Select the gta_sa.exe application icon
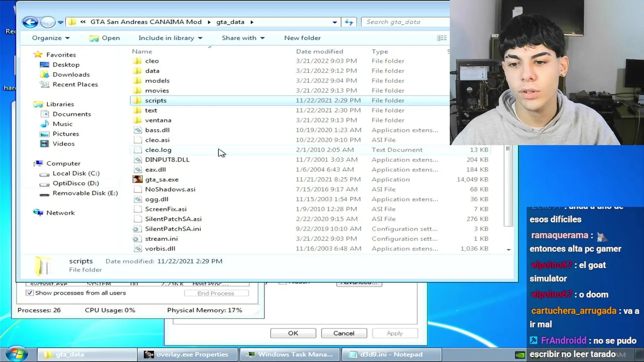Screen dimensions: 644x362 [138, 179]
